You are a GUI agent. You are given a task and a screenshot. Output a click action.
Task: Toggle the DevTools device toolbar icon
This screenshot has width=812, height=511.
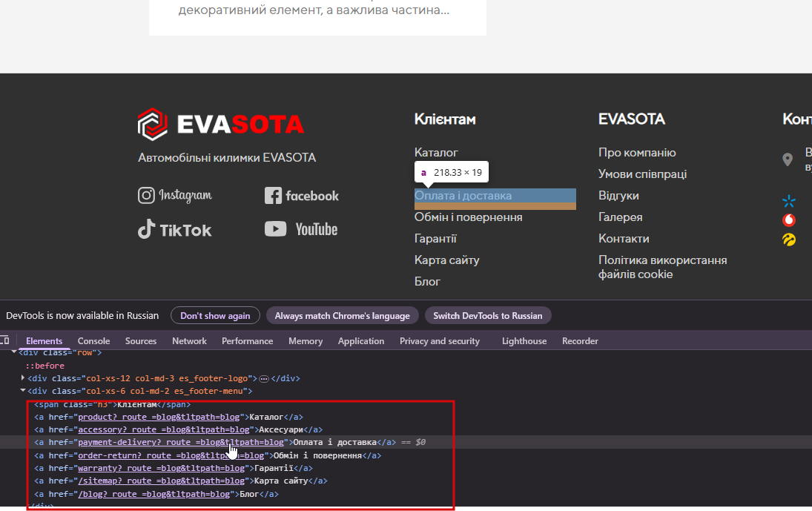[4, 340]
